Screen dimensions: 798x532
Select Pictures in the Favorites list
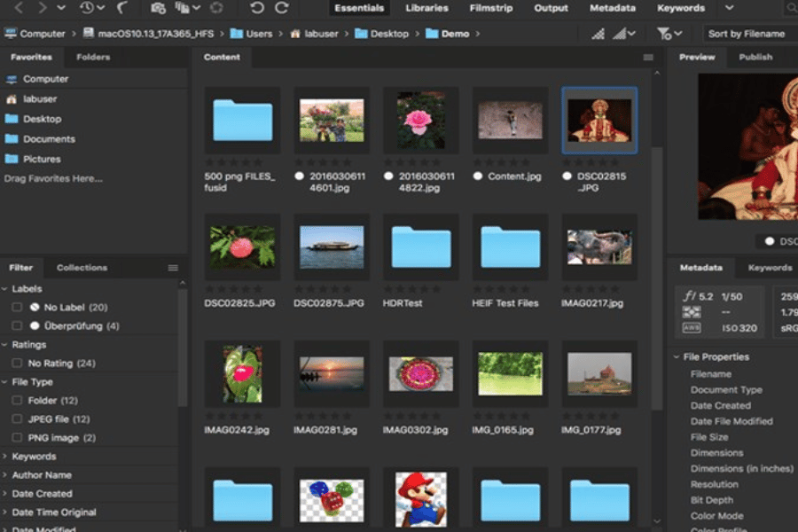click(42, 160)
